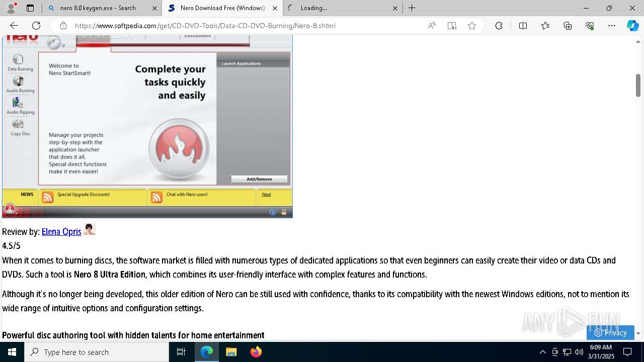Click the page vertical scrollbar thumb
This screenshot has width=644, height=362.
[x=638, y=85]
